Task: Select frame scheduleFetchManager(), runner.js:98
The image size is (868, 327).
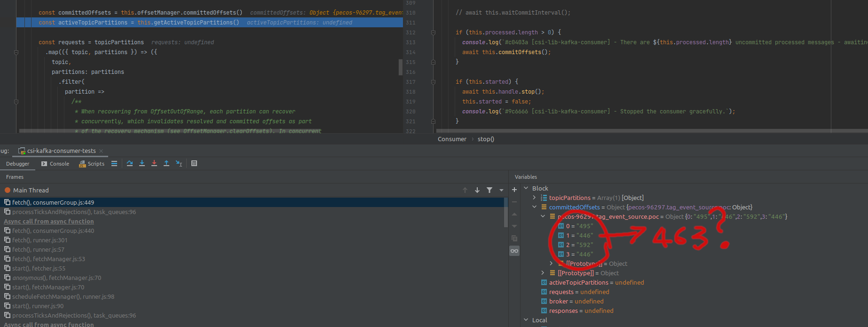Action: (x=252, y=296)
